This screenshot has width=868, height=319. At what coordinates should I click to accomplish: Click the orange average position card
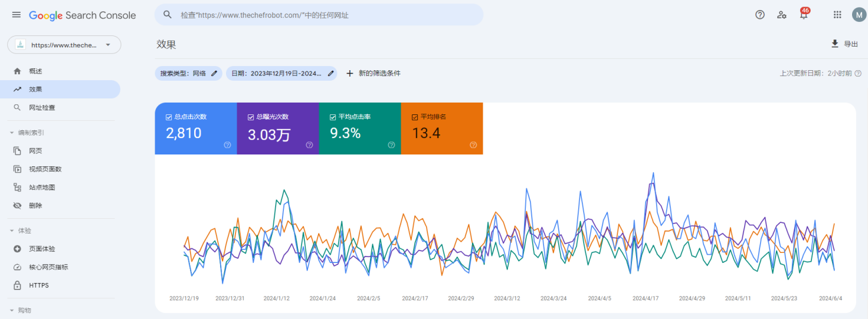442,129
